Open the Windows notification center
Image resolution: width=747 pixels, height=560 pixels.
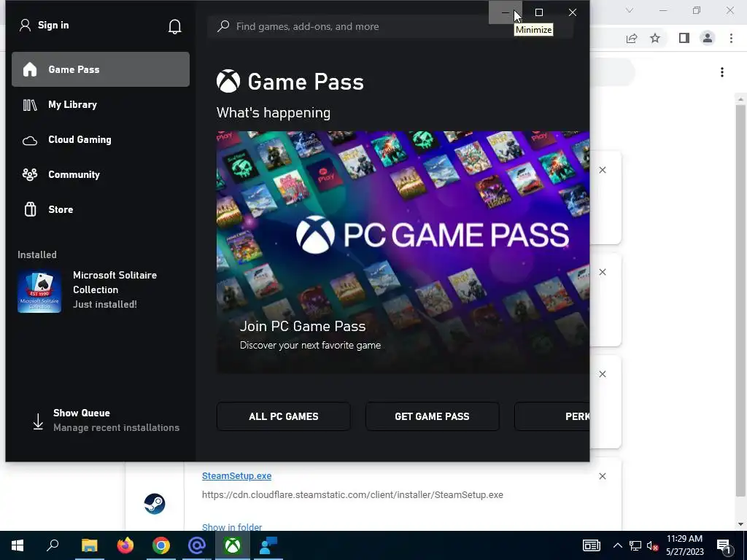pos(724,546)
